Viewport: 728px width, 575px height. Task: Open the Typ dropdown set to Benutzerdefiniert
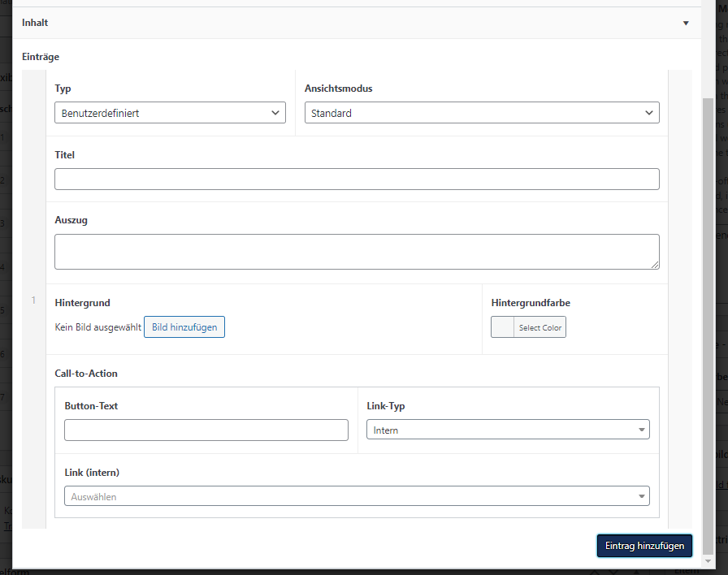170,113
